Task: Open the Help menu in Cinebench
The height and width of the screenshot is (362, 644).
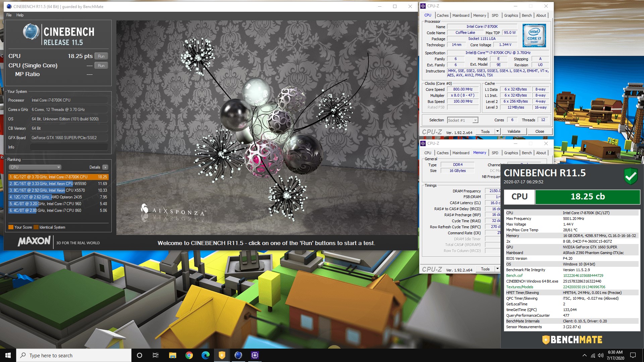Action: (x=20, y=15)
